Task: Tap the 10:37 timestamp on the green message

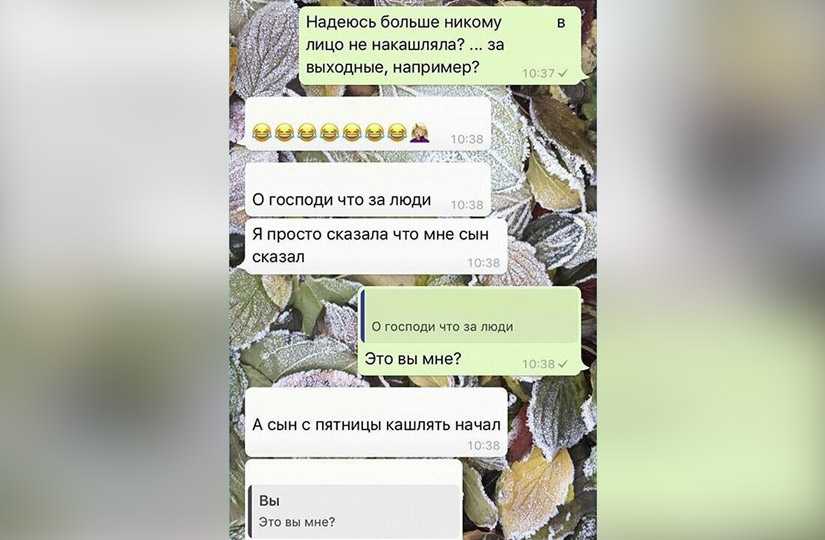Action: [539, 73]
